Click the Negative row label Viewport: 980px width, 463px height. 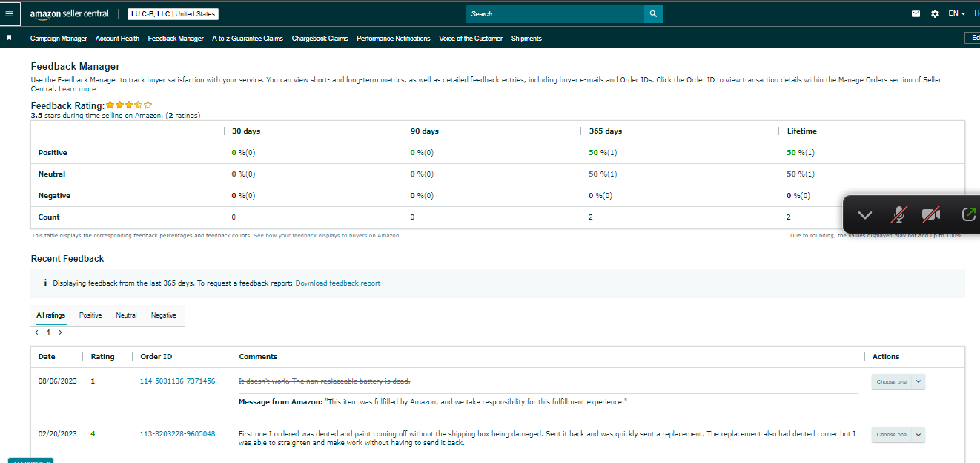tap(53, 196)
